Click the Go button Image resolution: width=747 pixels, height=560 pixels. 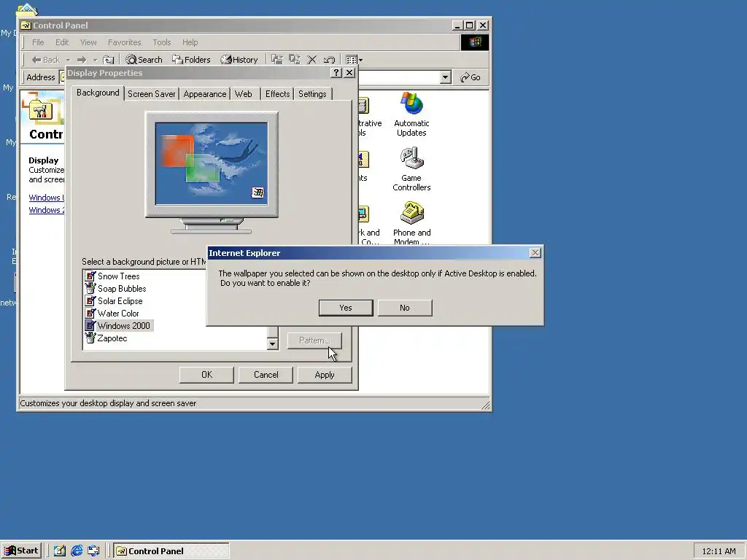pos(471,77)
